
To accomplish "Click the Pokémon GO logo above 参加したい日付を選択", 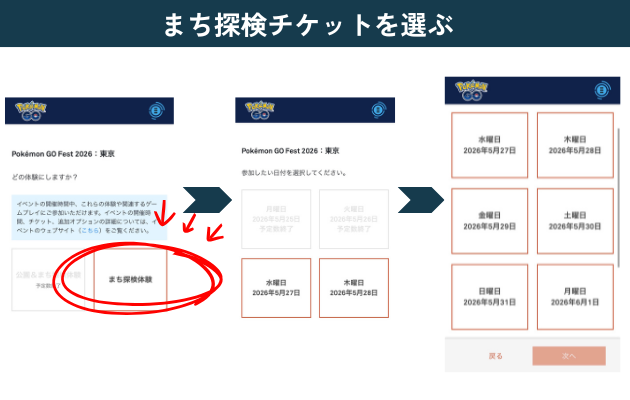I will [260, 110].
